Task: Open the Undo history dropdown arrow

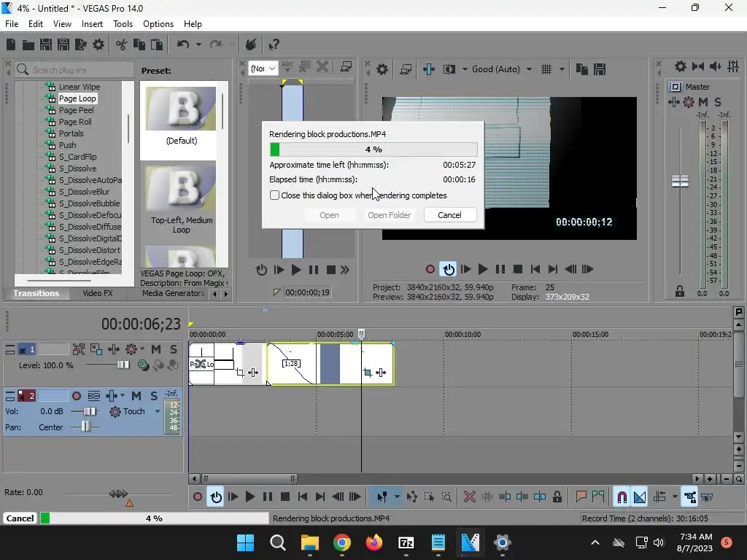Action: pos(198,44)
